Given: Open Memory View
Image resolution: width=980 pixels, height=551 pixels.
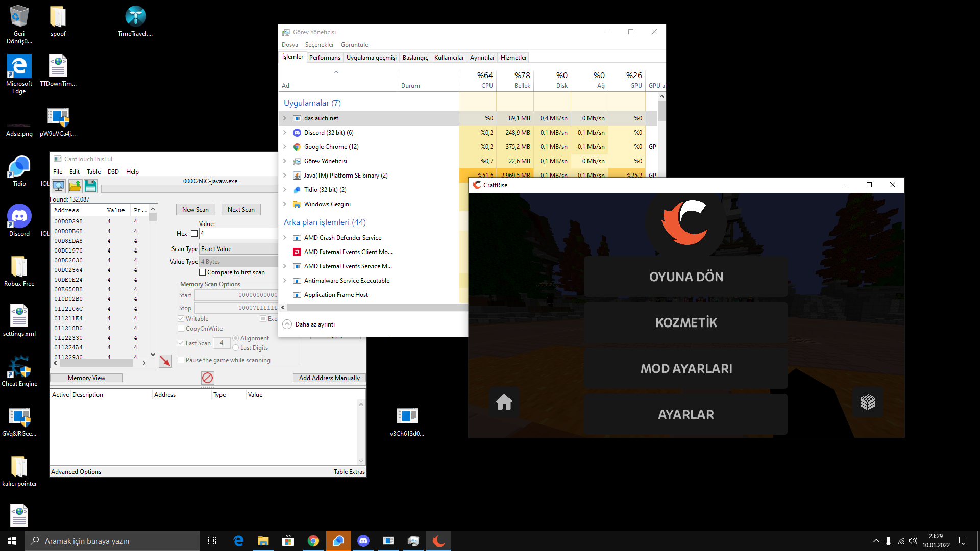Looking at the screenshot, I should (x=86, y=378).
